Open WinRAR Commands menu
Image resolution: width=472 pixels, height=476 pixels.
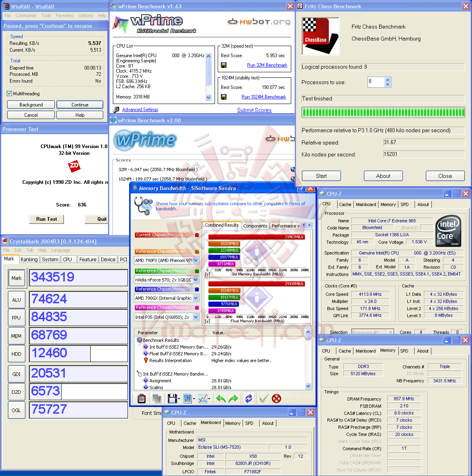[x=26, y=15]
